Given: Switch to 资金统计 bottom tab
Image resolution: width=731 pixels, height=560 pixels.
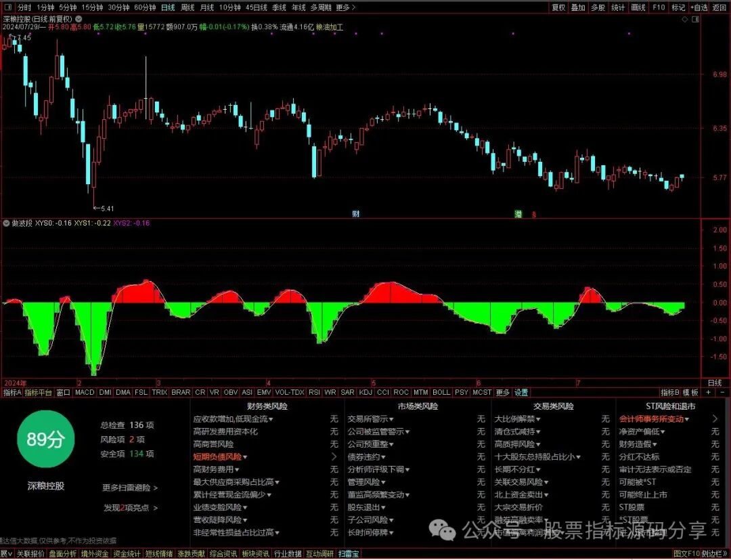Looking at the screenshot, I should pyautogui.click(x=127, y=554).
